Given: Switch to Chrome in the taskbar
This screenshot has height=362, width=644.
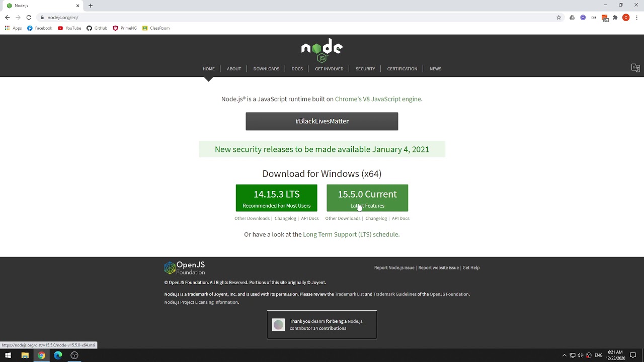Looking at the screenshot, I should point(41,355).
